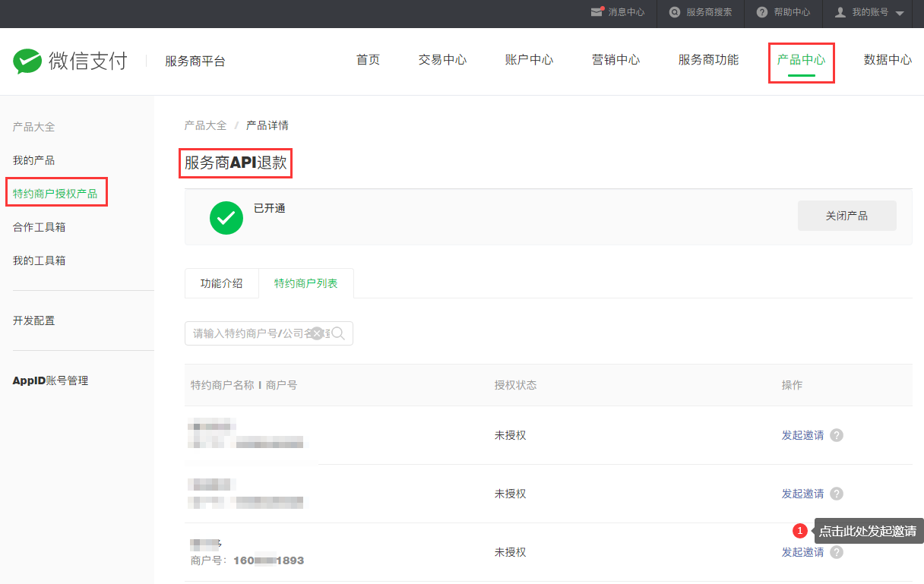Click the my account person icon
The width and height of the screenshot is (924, 584).
tap(840, 12)
